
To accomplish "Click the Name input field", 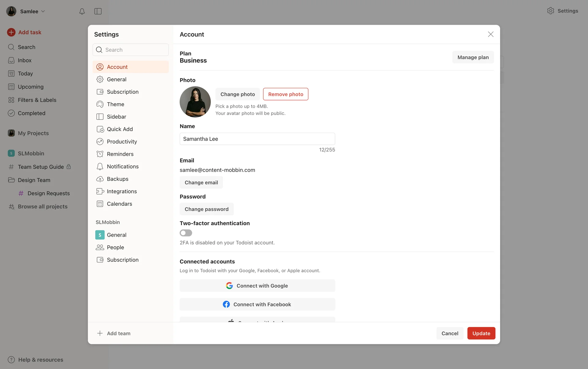I will [257, 139].
